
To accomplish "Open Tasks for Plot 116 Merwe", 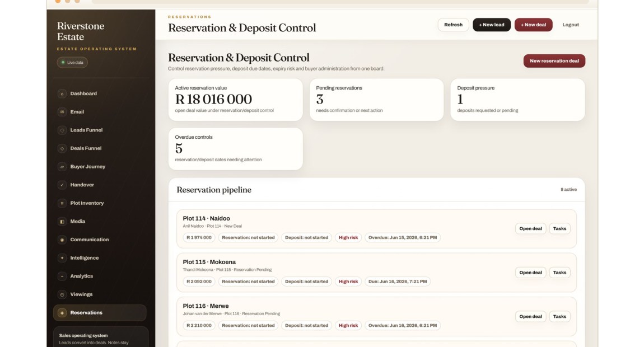I will click(559, 317).
